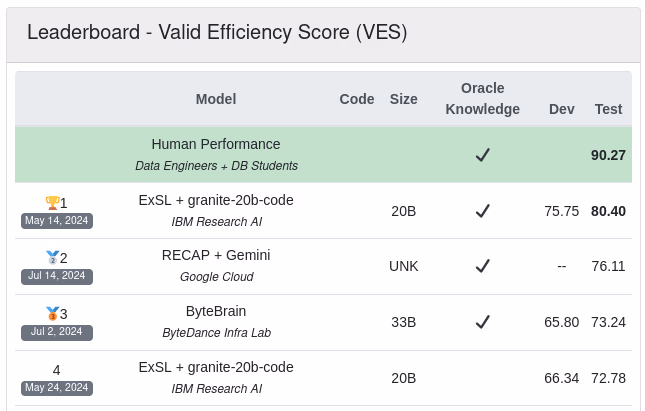
Task: Click the bronze medal icon for rank 3
Action: tap(52, 314)
